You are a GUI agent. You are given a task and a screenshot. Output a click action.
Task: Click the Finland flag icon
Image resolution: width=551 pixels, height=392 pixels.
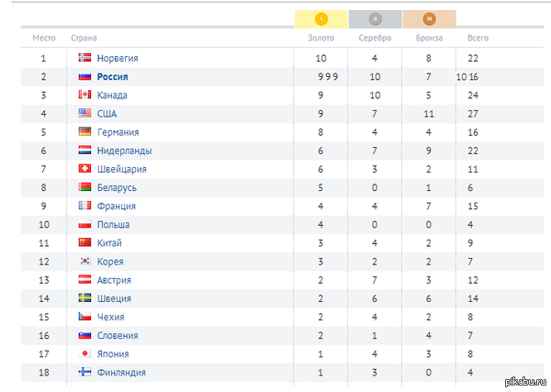[84, 372]
